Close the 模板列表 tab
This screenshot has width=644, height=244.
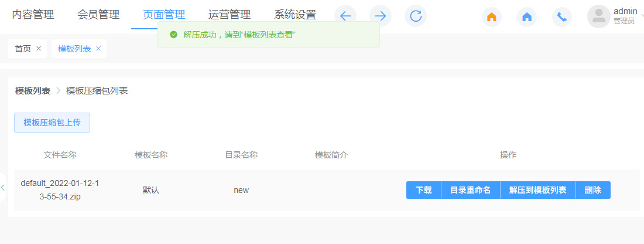[98, 49]
